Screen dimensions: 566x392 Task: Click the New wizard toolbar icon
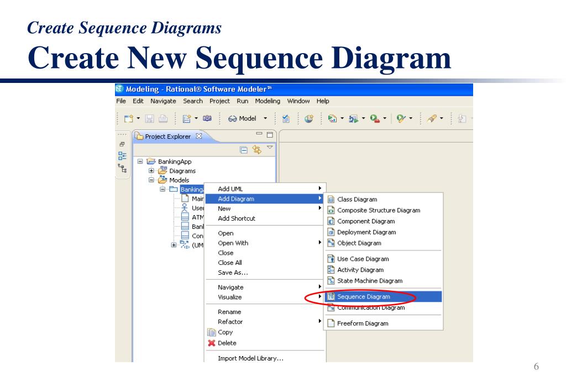point(128,118)
